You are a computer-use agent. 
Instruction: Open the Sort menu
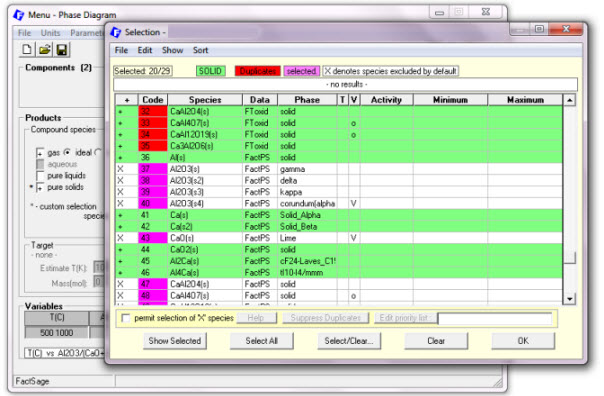pyautogui.click(x=200, y=50)
